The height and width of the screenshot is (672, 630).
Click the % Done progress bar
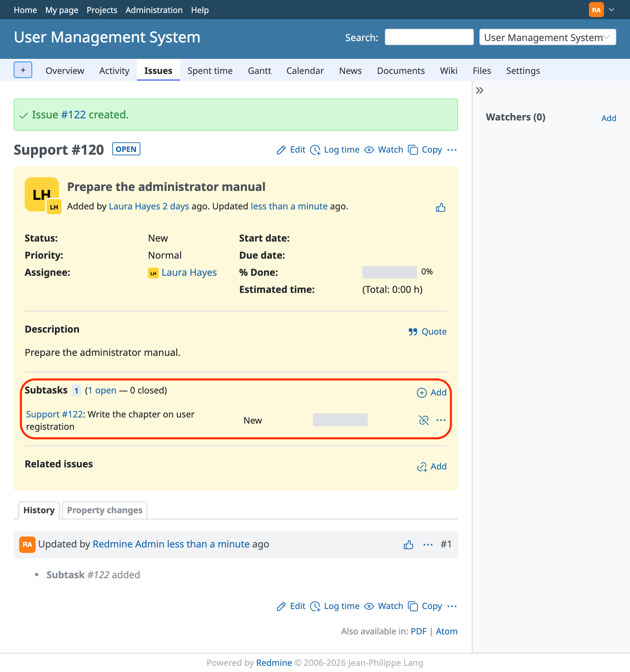390,272
